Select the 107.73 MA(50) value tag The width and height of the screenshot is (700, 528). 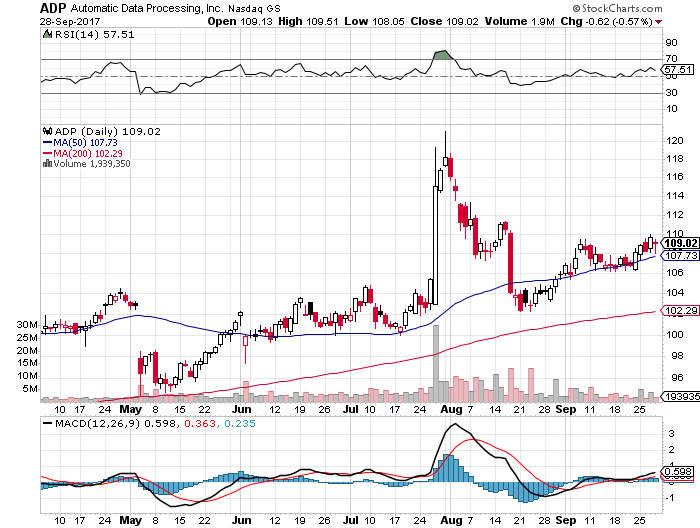coord(680,255)
